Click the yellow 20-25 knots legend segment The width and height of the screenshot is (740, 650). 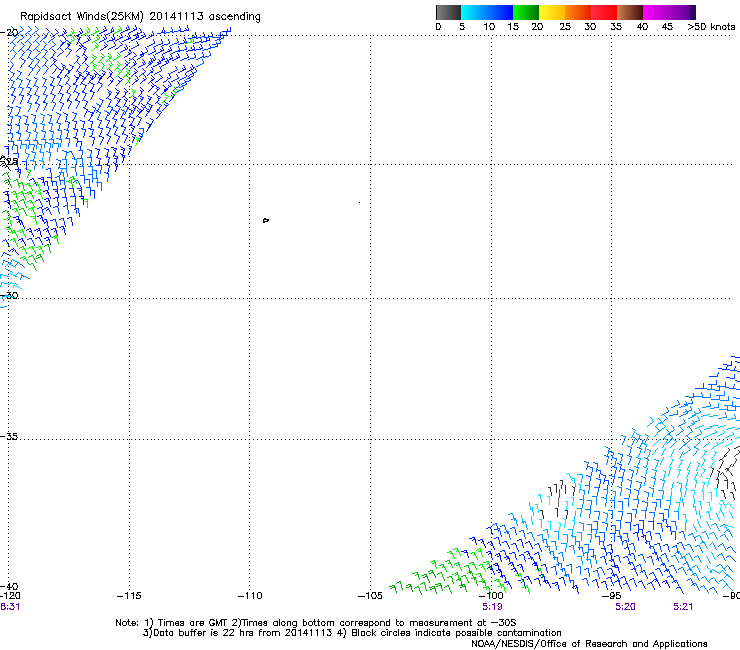[552, 12]
